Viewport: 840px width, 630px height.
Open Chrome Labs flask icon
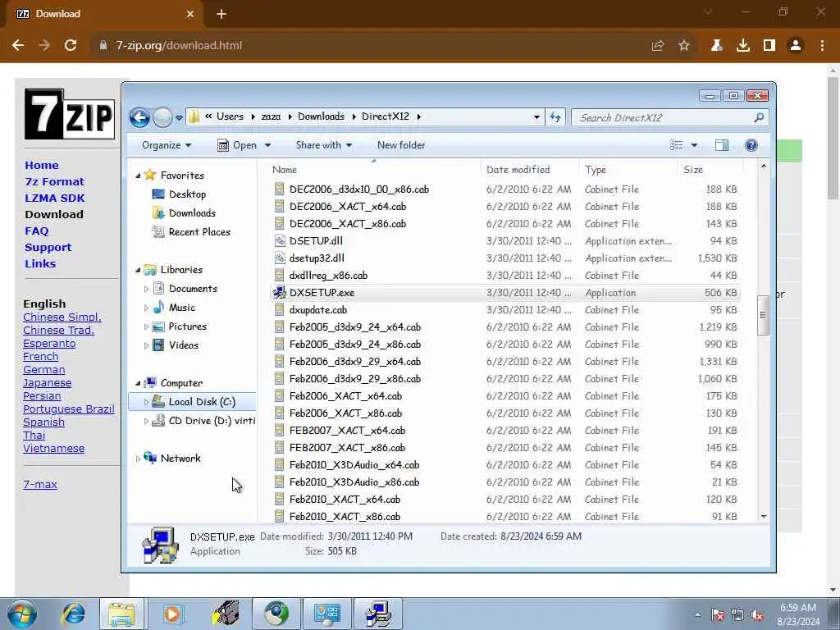[x=717, y=46]
